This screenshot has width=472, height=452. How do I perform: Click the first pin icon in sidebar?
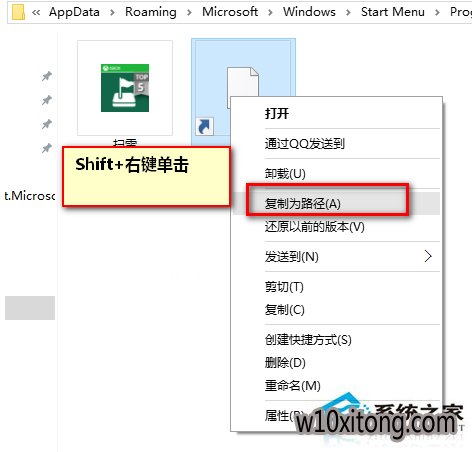point(47,76)
